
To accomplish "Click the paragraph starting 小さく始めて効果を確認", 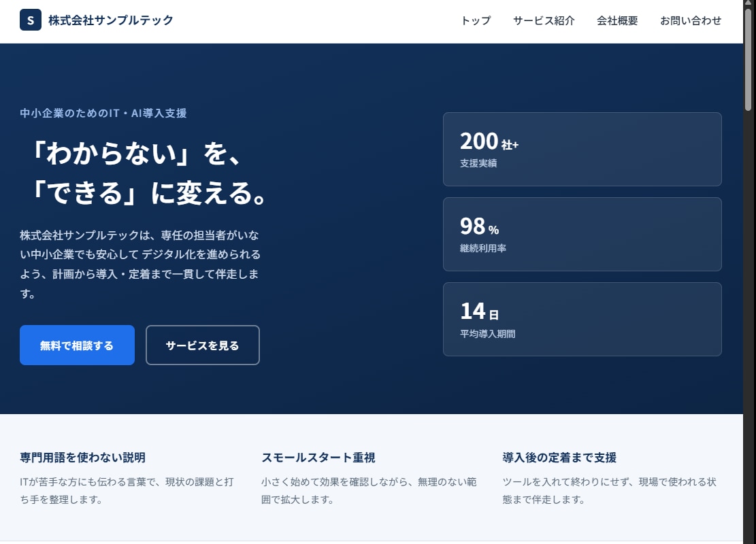I will coord(369,490).
